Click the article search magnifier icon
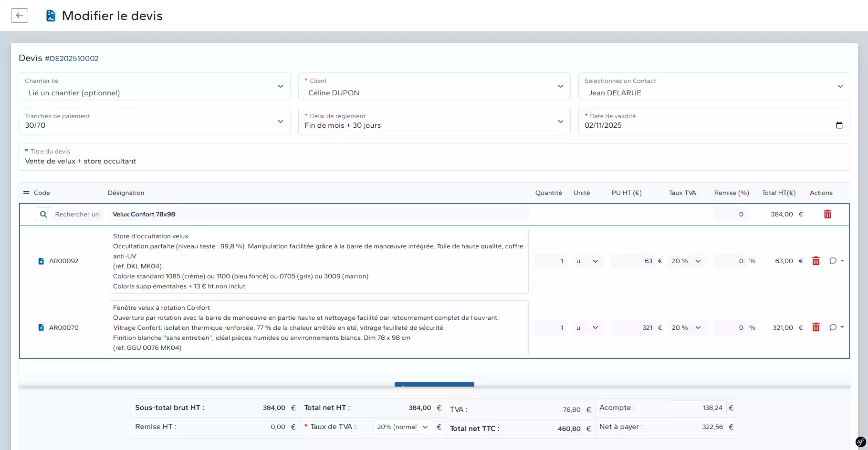This screenshot has height=450, width=868. click(43, 215)
